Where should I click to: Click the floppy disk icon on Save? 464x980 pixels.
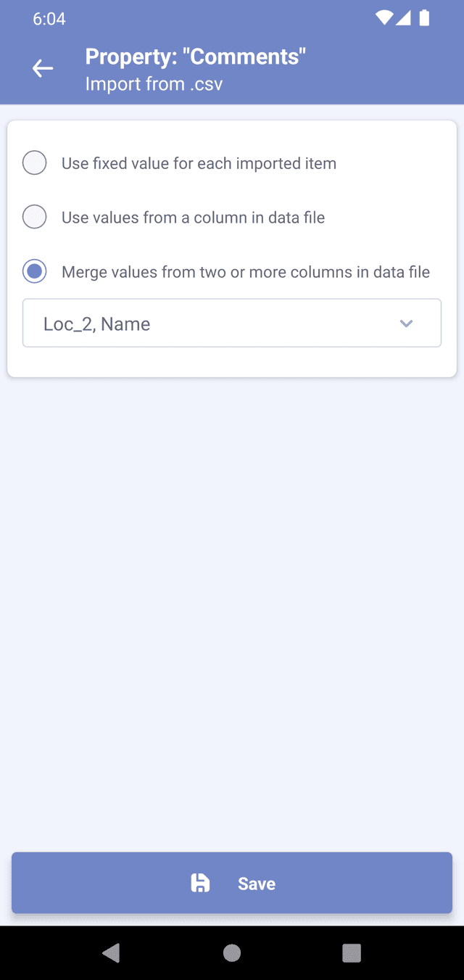(x=200, y=883)
